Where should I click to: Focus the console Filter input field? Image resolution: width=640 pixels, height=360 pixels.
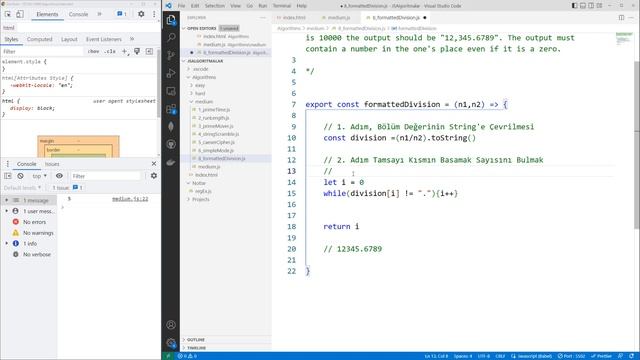point(105,176)
